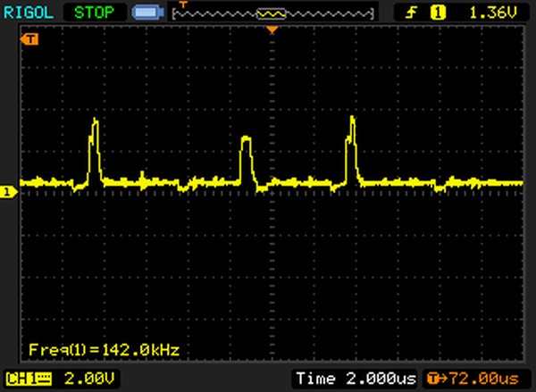Click the blue battery/memory icon
This screenshot has width=536, height=392.
(146, 13)
